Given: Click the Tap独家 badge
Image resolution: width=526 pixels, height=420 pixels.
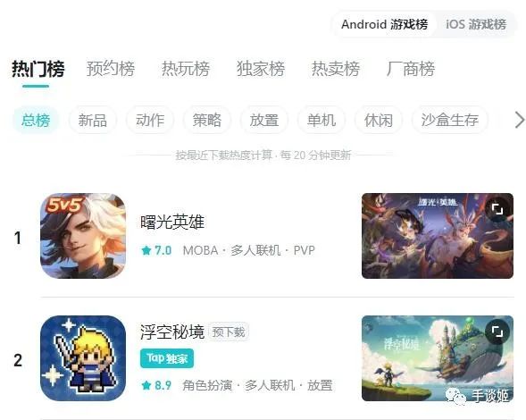Looking at the screenshot, I should point(167,358).
